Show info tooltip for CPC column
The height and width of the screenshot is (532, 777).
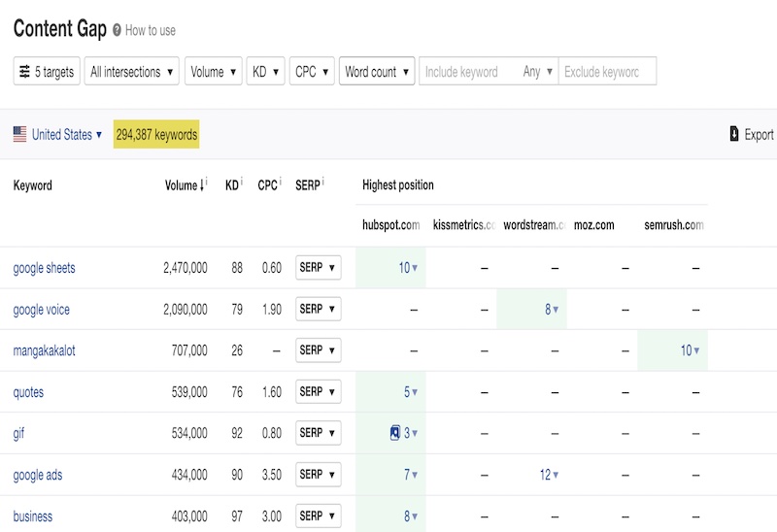coord(280,182)
